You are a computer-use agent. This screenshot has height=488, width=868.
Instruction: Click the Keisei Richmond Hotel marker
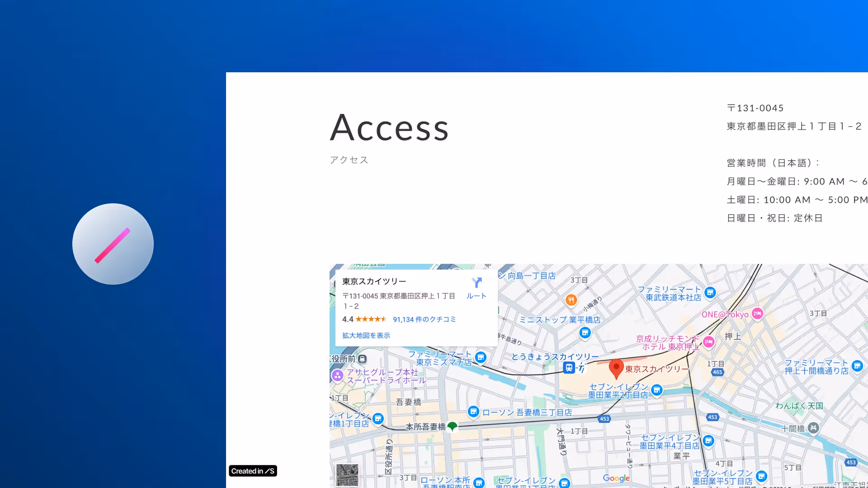tap(709, 342)
